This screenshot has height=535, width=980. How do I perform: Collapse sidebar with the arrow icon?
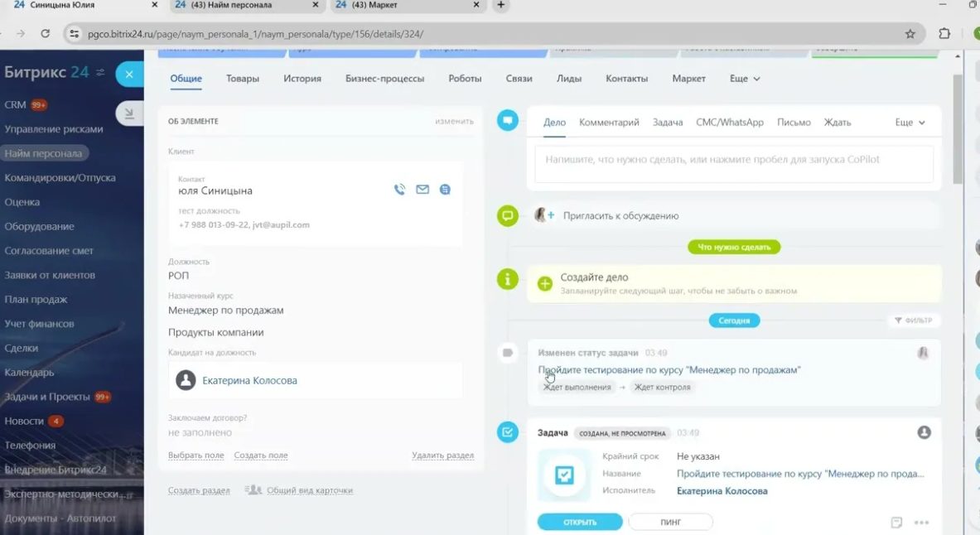128,113
